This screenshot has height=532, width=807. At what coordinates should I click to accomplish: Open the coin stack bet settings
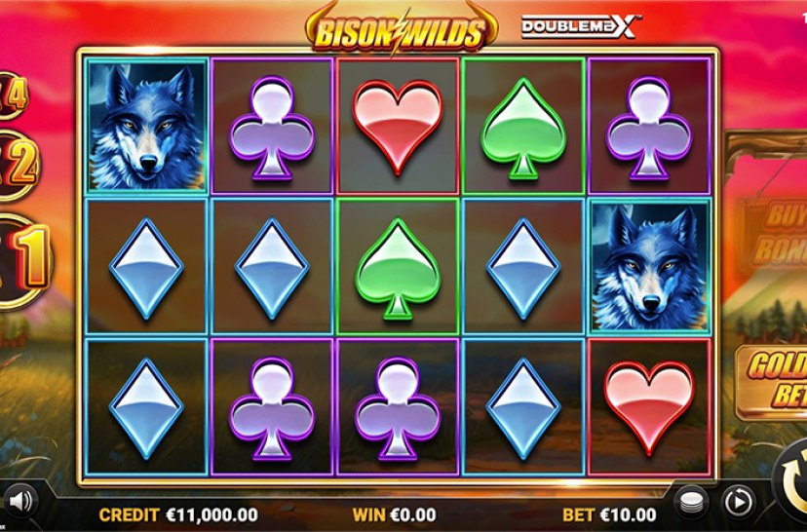[691, 502]
